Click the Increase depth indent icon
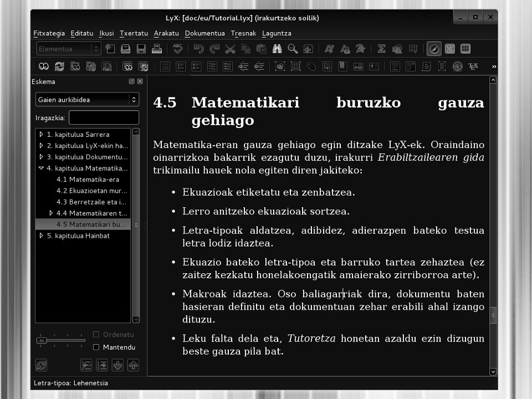532x399 pixels. pyautogui.click(x=243, y=66)
